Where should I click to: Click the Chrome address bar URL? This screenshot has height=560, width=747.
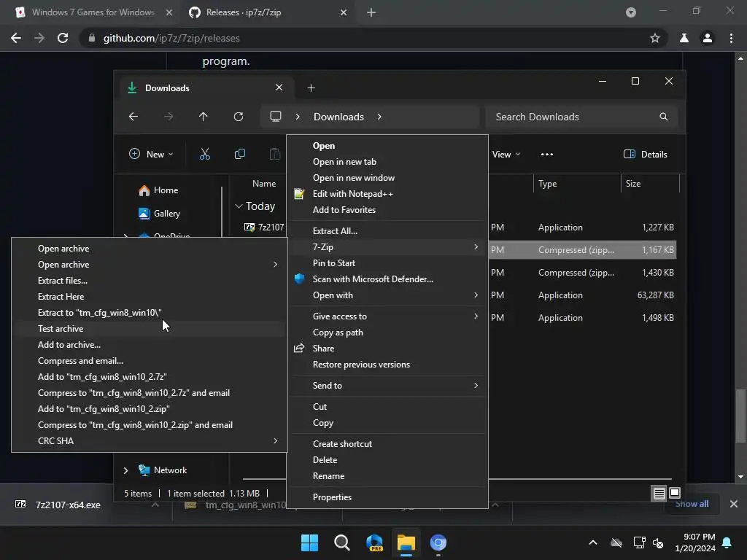[x=171, y=38]
